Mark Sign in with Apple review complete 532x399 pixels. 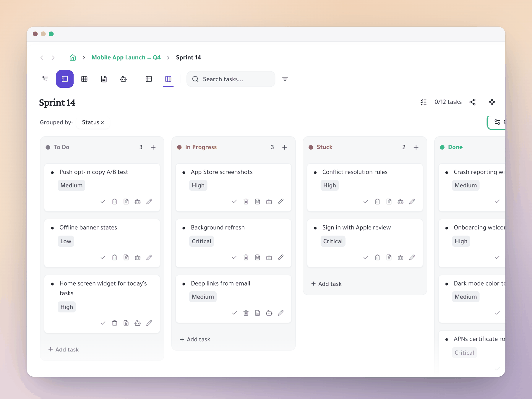pos(366,257)
